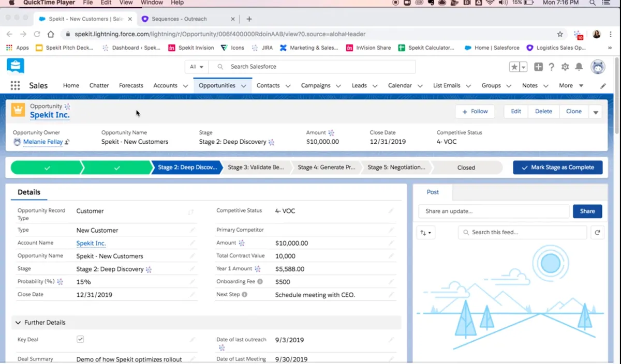Open the QuickTime File menu
Viewport: 621px width, 364px height.
(88, 3)
